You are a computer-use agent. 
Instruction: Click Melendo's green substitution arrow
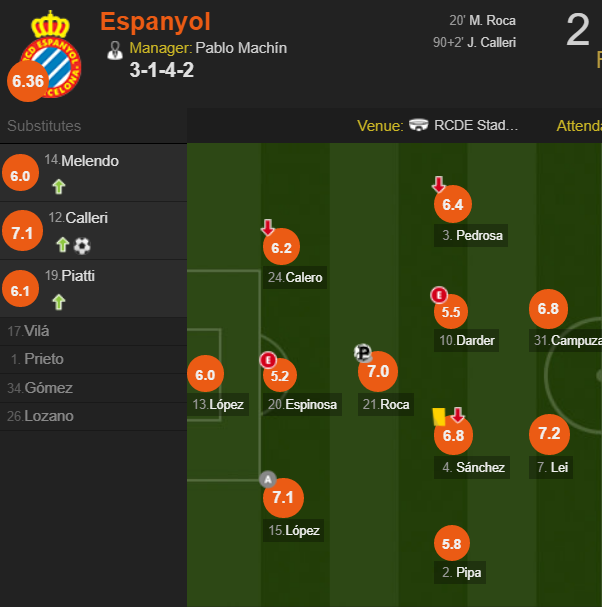59,187
